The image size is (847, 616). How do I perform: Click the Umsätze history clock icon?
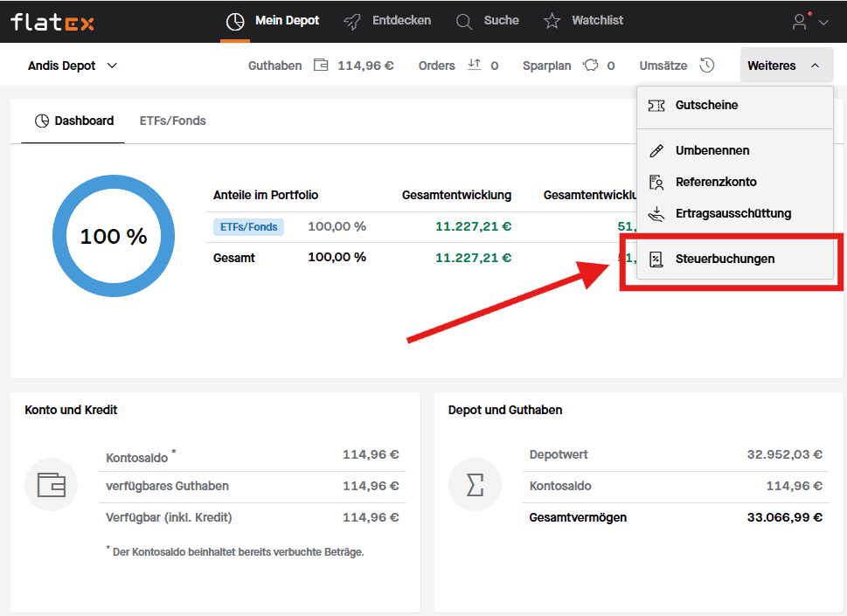[707, 66]
